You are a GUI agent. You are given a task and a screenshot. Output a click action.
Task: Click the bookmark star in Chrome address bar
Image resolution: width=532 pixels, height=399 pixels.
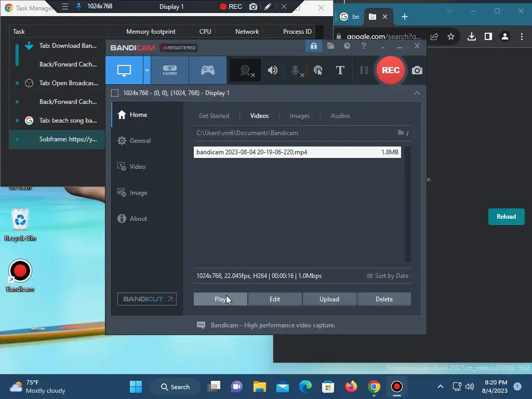450,36
